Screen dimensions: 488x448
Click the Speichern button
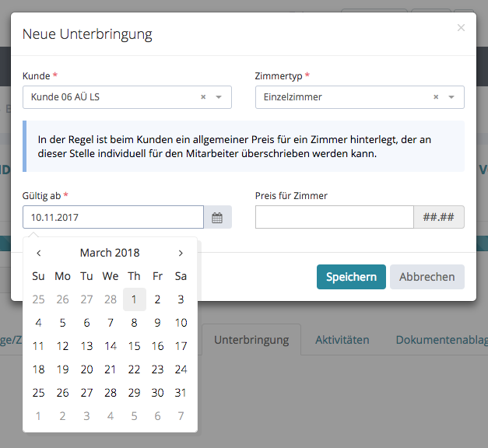351,277
